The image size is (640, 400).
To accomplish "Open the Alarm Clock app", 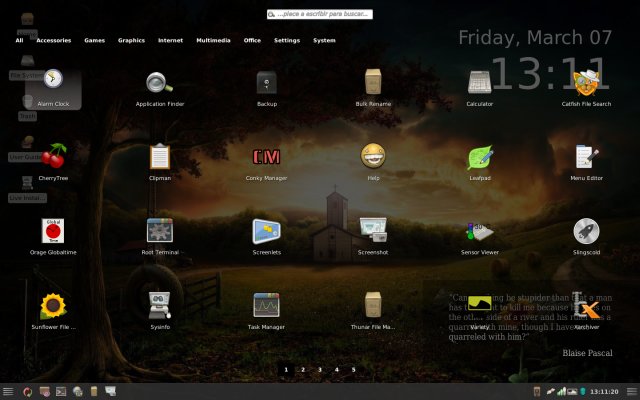I will [x=53, y=89].
